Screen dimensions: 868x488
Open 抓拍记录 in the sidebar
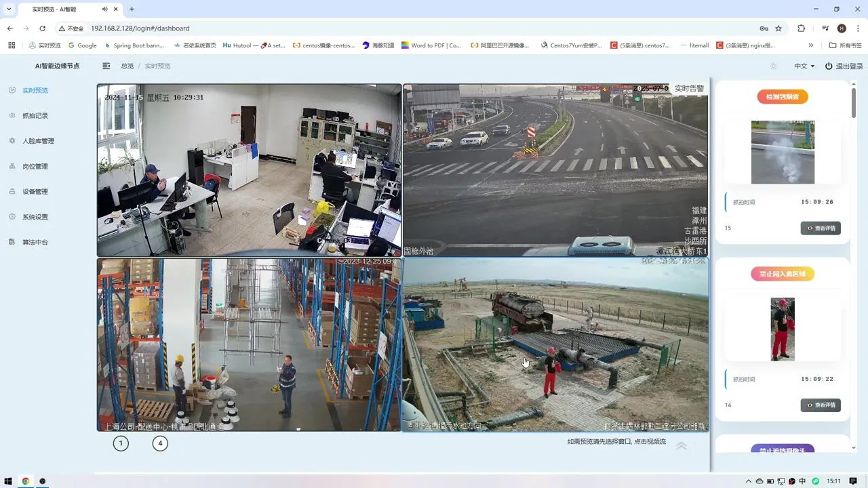tap(35, 116)
